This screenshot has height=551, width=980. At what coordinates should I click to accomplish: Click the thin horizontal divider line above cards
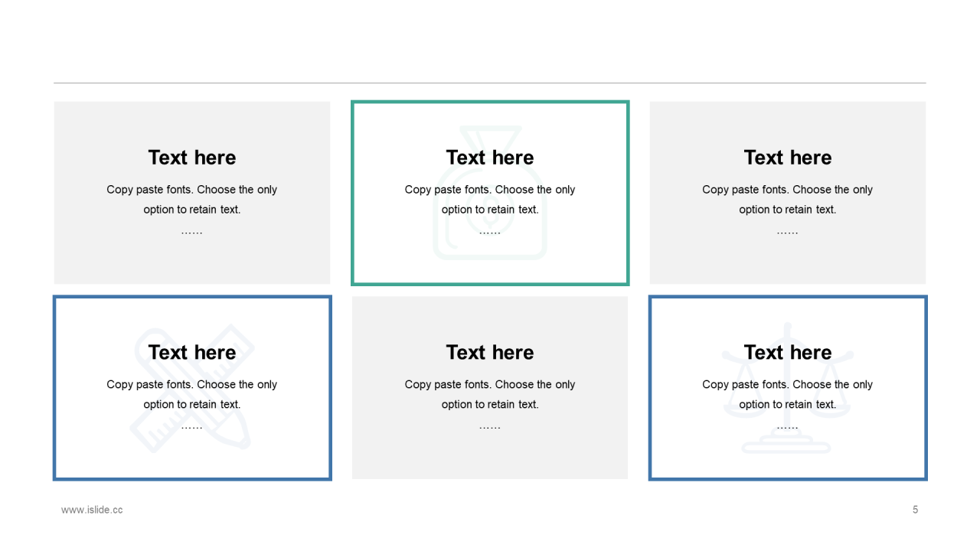click(x=490, y=83)
